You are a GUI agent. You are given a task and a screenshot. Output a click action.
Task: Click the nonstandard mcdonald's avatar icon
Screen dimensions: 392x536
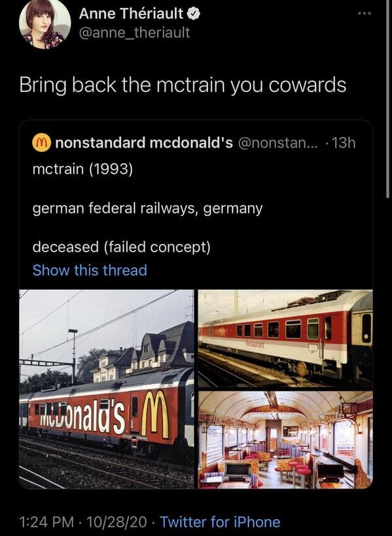click(41, 143)
